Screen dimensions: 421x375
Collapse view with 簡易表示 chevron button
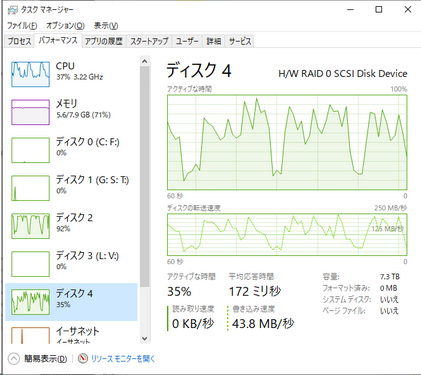(x=14, y=359)
